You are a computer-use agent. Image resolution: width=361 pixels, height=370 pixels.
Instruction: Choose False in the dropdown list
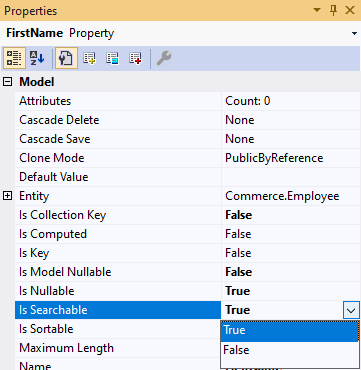pyautogui.click(x=290, y=350)
